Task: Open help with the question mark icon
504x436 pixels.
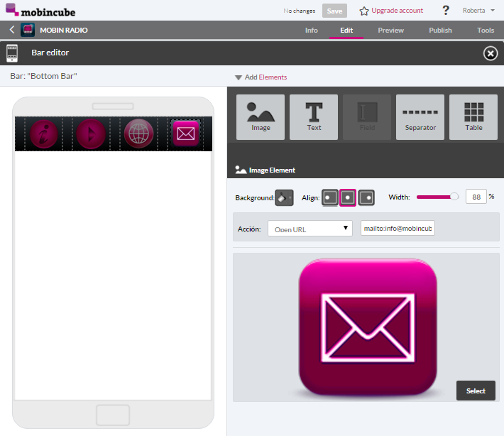Action: pyautogui.click(x=446, y=10)
